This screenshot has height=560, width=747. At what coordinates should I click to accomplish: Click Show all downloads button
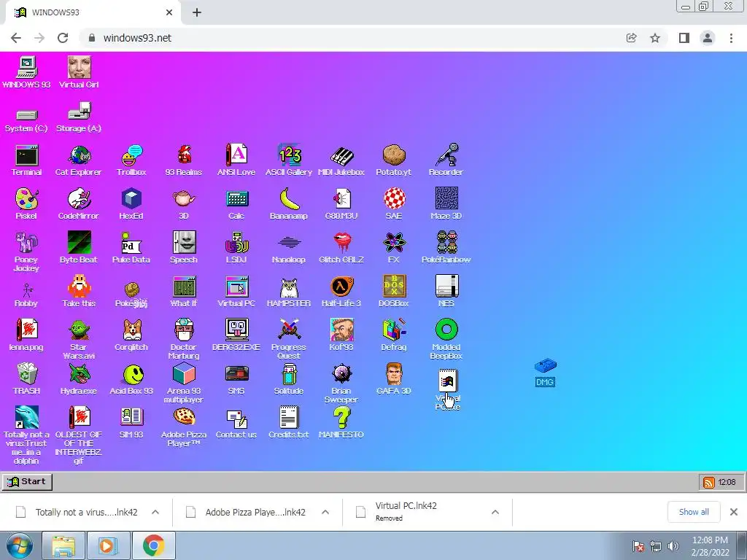coord(694,512)
